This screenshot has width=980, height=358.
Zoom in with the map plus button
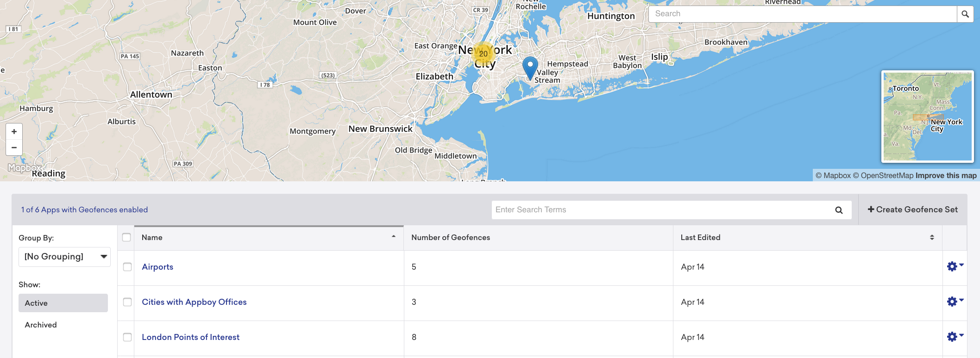14,131
